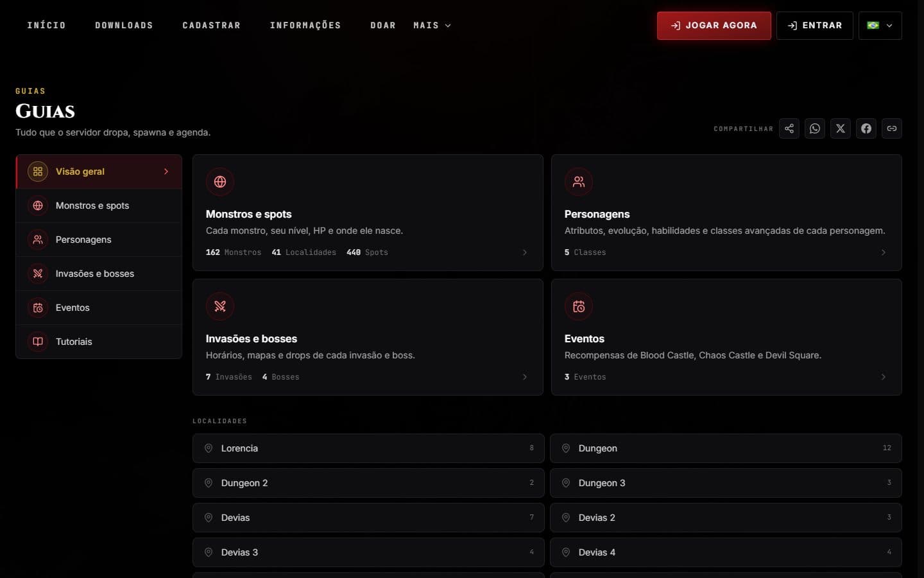This screenshot has height=578, width=924.
Task: Click the arrow on Eventos card
Action: [x=884, y=377]
